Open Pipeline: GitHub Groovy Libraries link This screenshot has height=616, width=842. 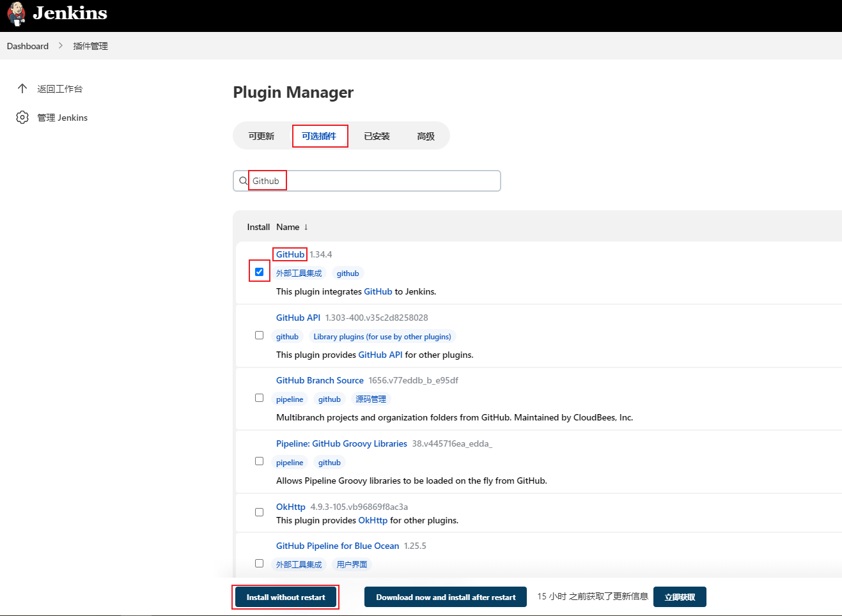341,443
